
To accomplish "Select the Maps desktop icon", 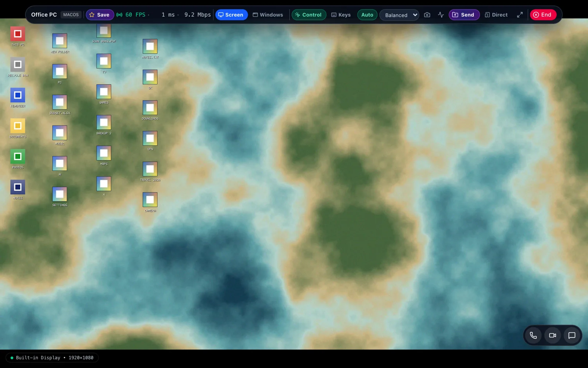I will [104, 155].
